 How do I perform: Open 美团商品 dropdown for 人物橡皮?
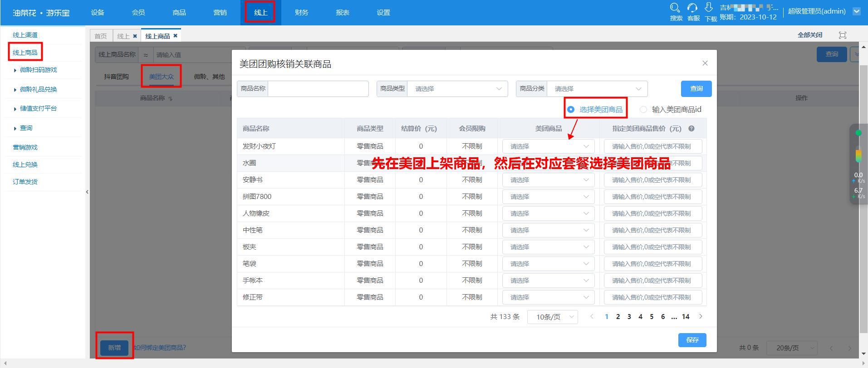coord(548,213)
